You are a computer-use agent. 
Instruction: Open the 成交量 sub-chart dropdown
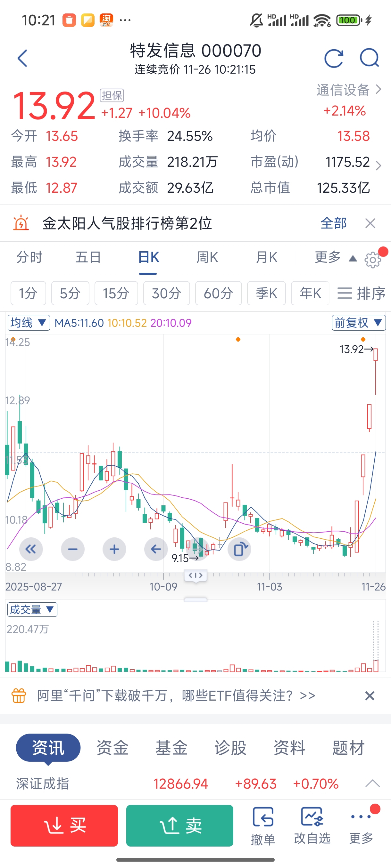32,610
